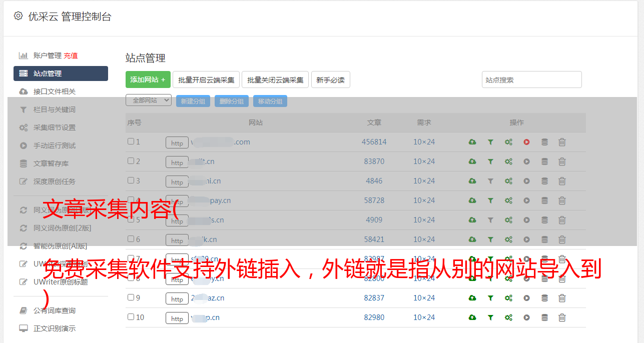This screenshot has height=343, width=644.
Task: Click the red 充值 link
Action: tap(71, 55)
